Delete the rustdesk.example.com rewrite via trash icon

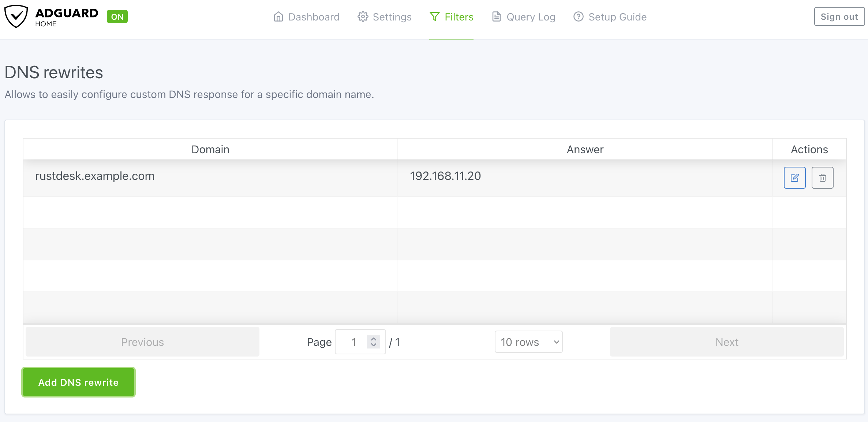click(x=822, y=178)
